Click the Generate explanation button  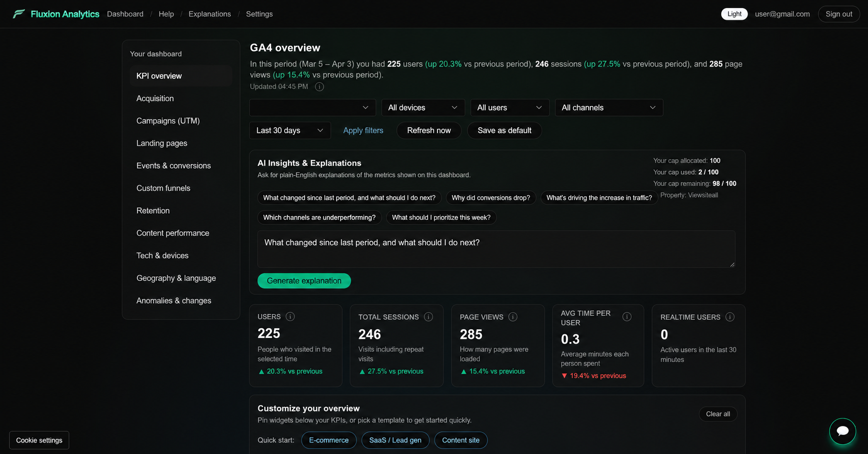click(x=304, y=281)
